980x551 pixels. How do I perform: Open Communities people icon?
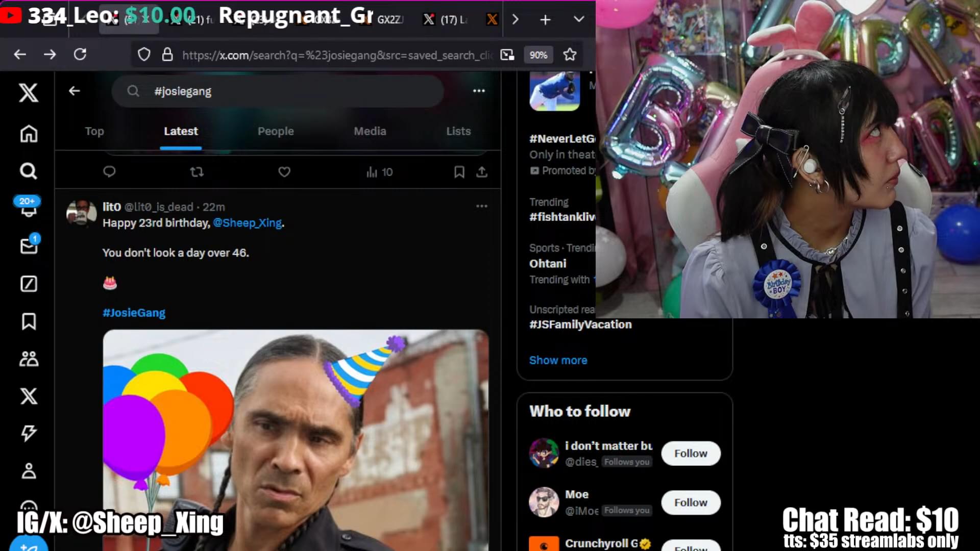pos(29,359)
